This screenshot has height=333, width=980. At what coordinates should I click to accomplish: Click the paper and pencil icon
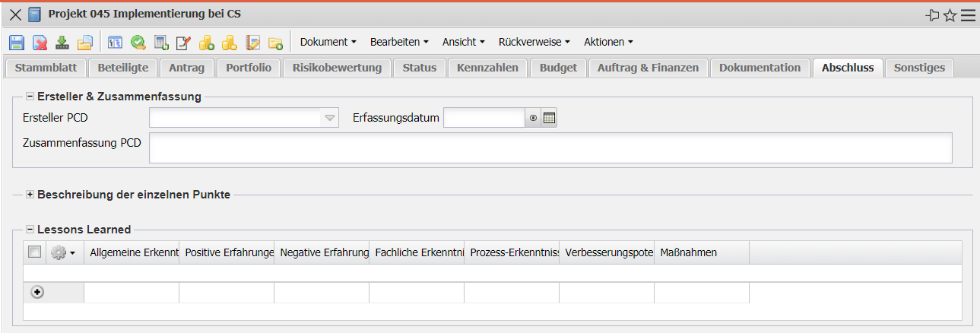coord(184,43)
